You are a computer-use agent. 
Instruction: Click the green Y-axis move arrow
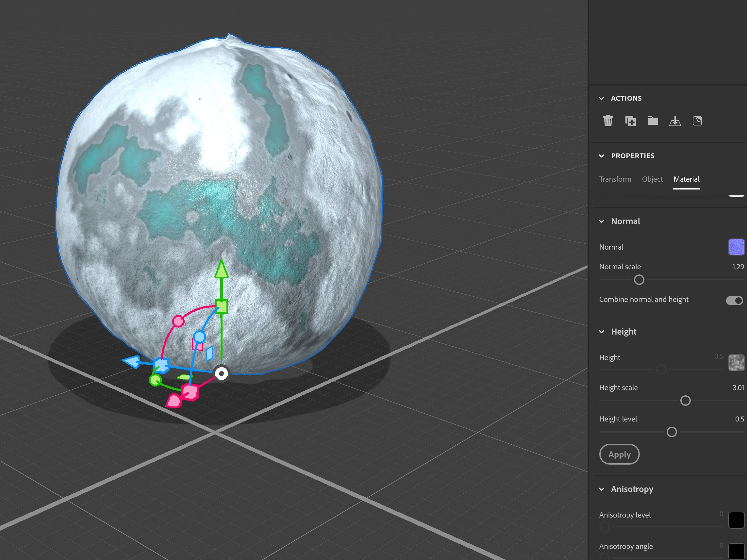pos(221,269)
